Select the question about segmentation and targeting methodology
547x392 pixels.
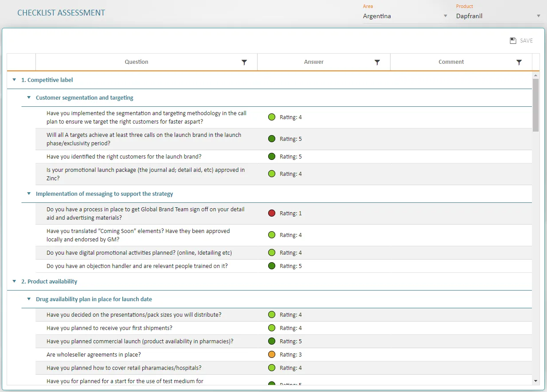pos(146,117)
